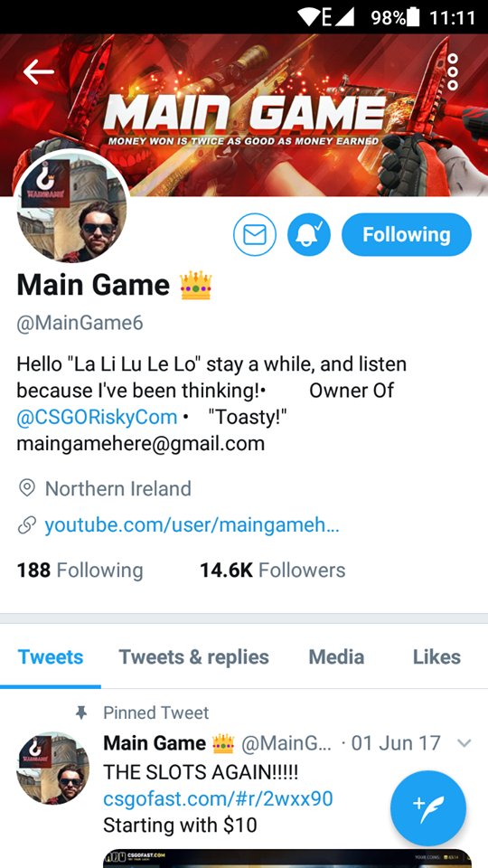Switch to the Tweets tab
Screen dimensions: 488x868
[51, 657]
